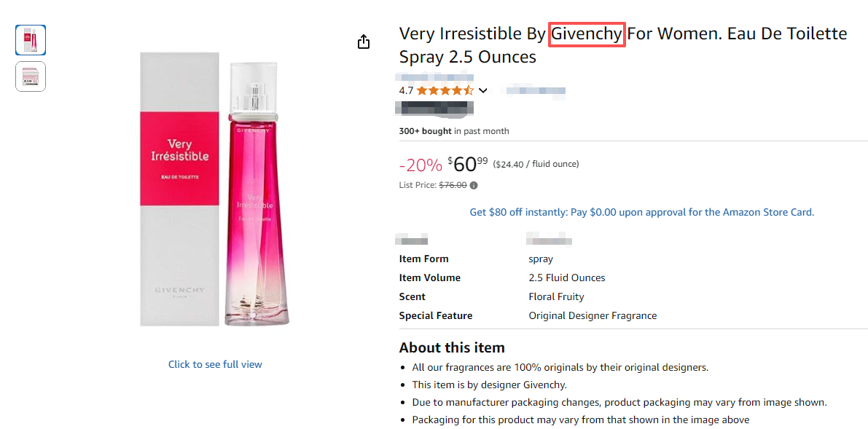
Task: Open the Amazon Store Card $80 off offer
Action: 641,212
